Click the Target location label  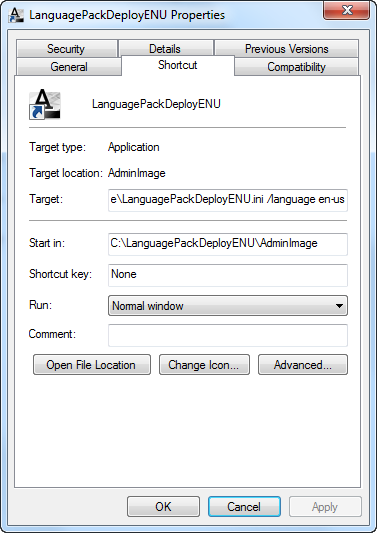click(66, 173)
